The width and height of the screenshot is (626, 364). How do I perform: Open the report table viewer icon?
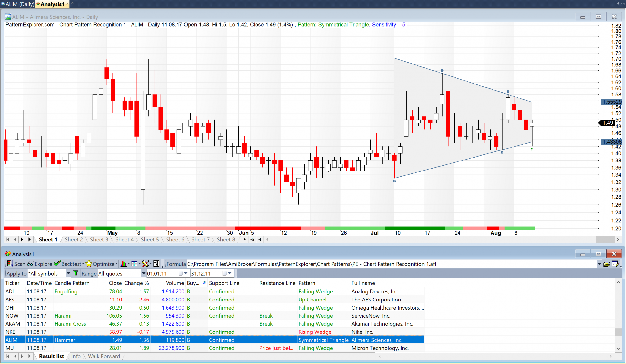tap(134, 264)
